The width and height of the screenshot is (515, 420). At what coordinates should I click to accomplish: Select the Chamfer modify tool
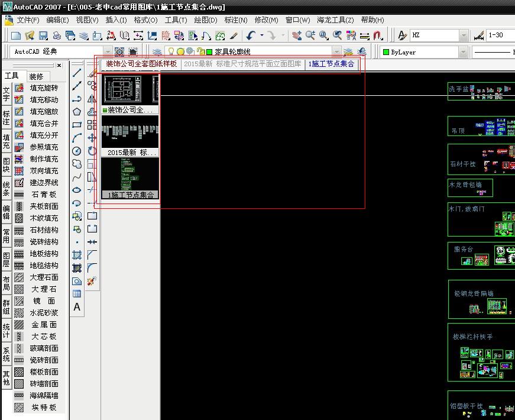[x=92, y=255]
